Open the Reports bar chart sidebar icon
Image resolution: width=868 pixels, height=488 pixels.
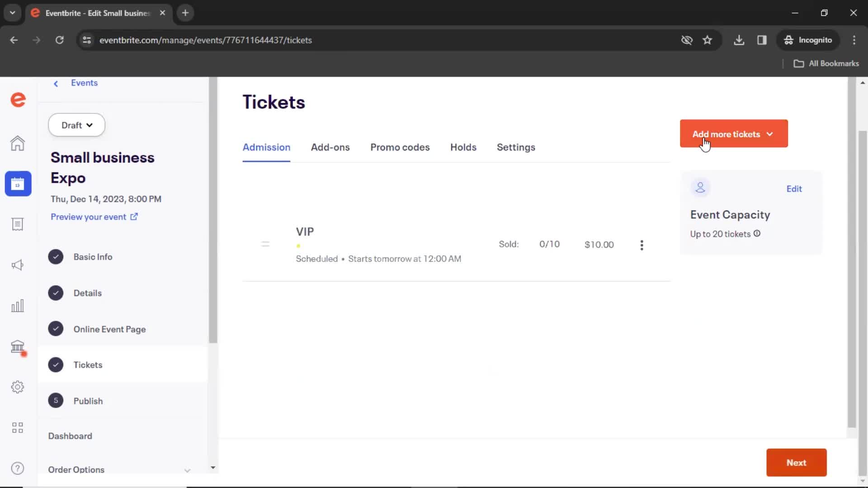coord(18,306)
